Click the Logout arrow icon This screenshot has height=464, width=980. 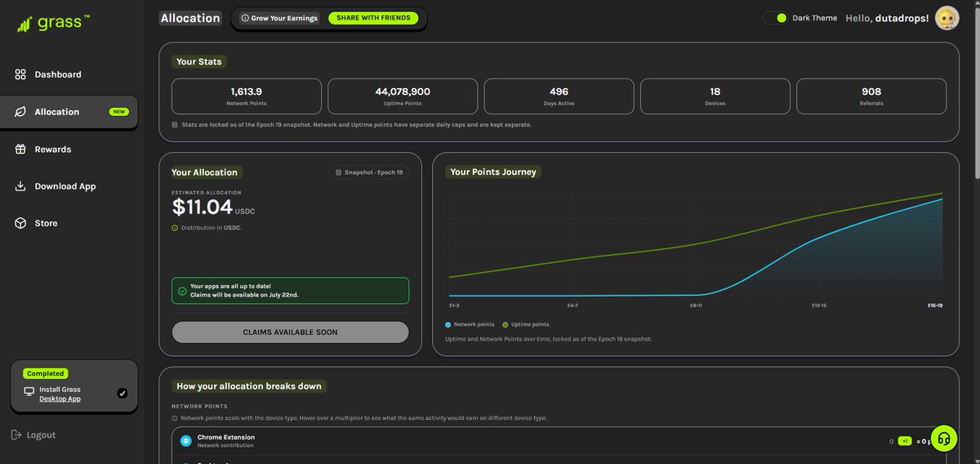[17, 435]
